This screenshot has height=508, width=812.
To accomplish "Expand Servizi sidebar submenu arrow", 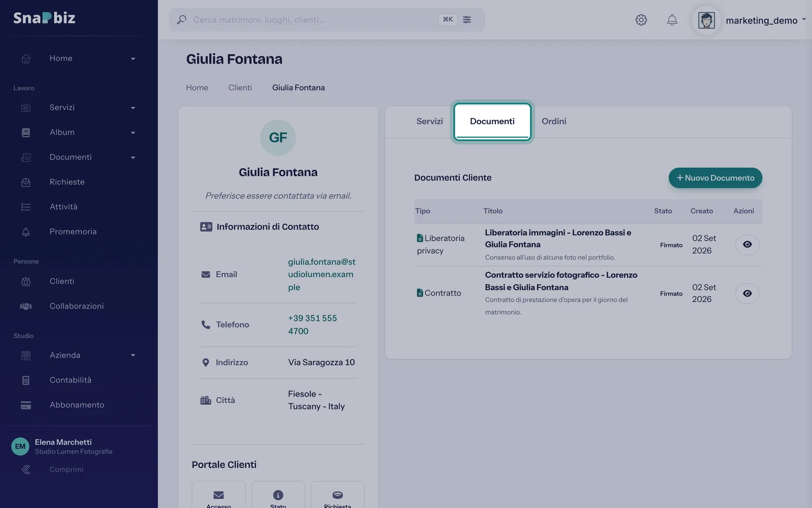I will click(x=133, y=108).
